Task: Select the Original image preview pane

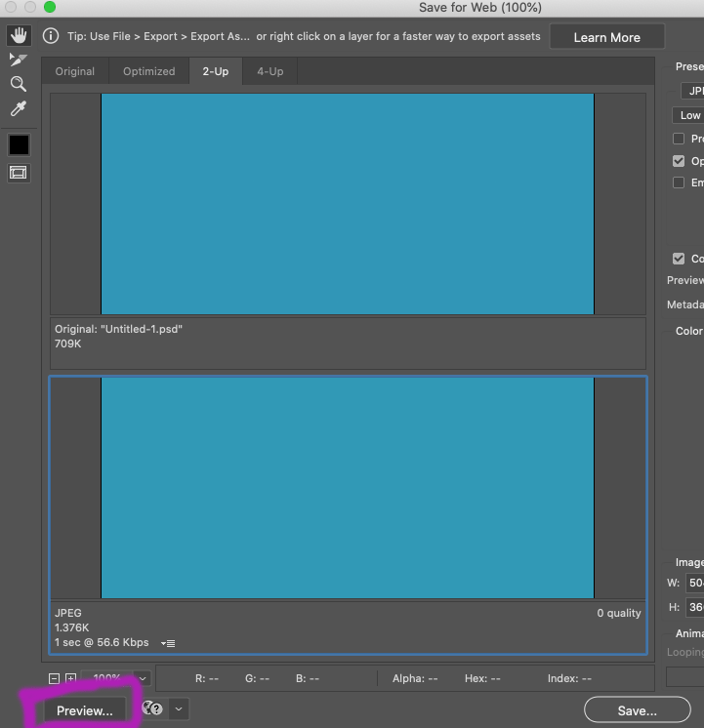Action: [x=348, y=204]
